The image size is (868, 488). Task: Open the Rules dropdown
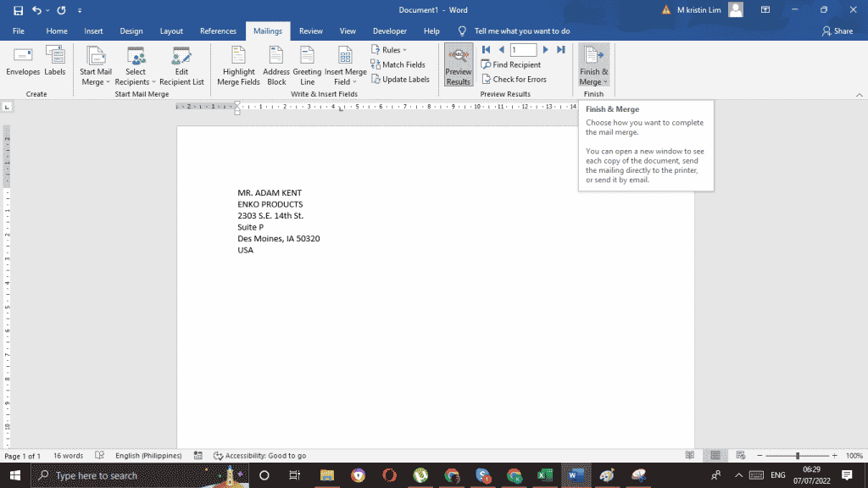(389, 50)
